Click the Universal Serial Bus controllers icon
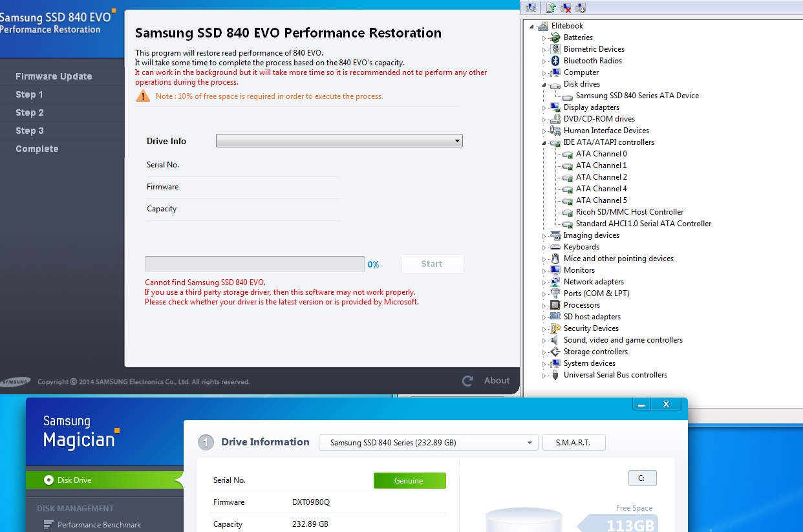 pyautogui.click(x=555, y=375)
